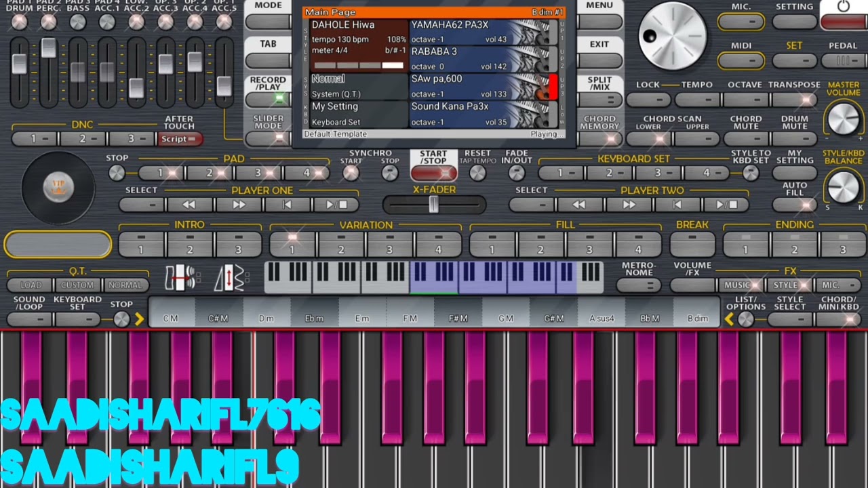The width and height of the screenshot is (868, 488).
Task: Open the Style Select list
Action: (789, 319)
